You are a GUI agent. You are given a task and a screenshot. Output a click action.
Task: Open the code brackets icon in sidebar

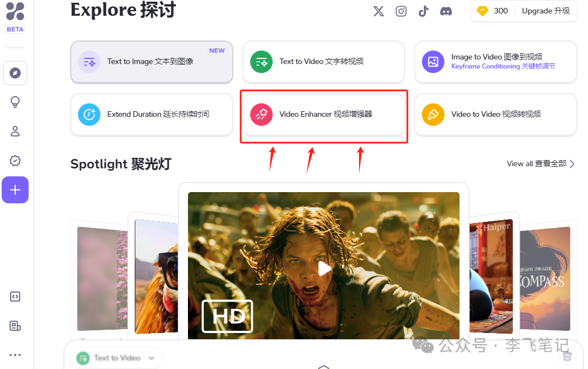15,297
